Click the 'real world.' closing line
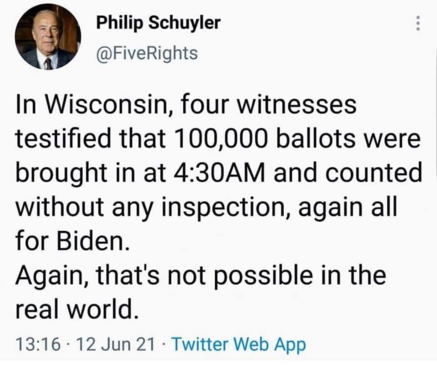 tap(76, 309)
